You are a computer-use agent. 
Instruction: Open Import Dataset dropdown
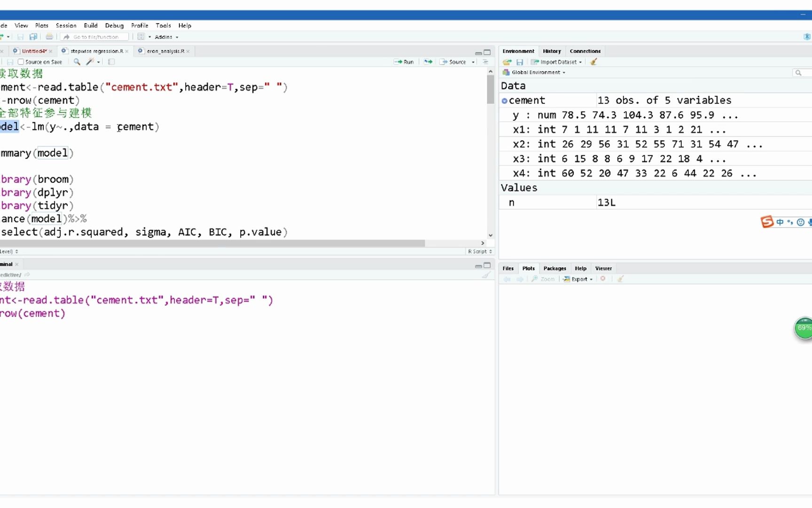pos(556,62)
